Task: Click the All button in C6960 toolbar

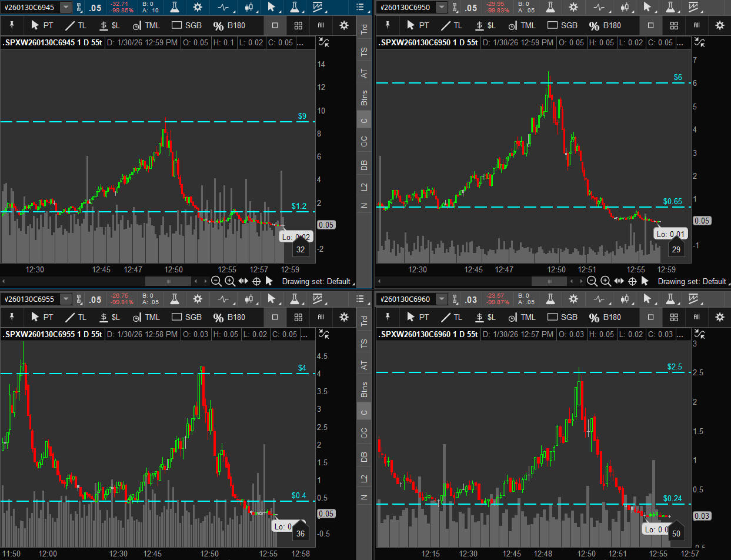Action: coord(696,317)
